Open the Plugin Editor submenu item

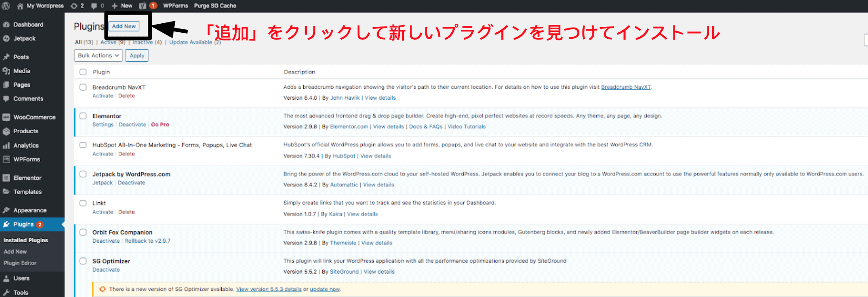[x=20, y=263]
